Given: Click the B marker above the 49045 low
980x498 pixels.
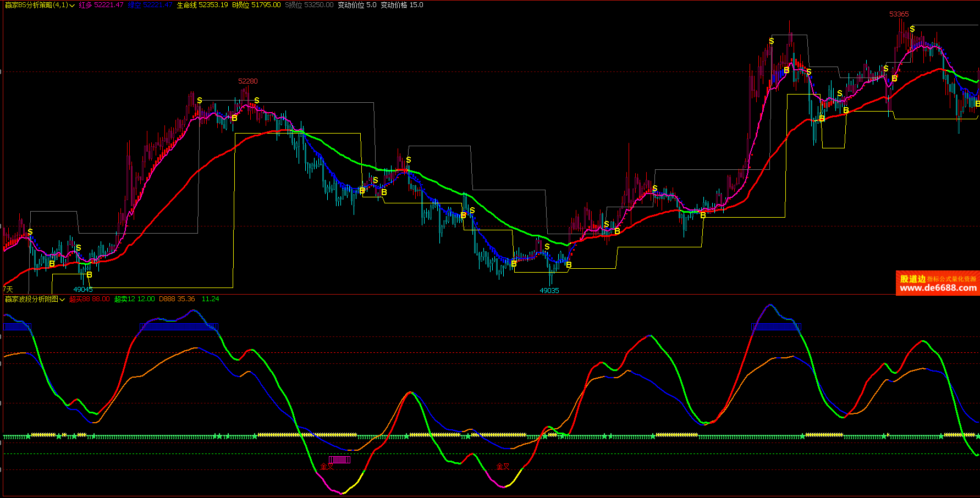Looking at the screenshot, I should pyautogui.click(x=89, y=275).
